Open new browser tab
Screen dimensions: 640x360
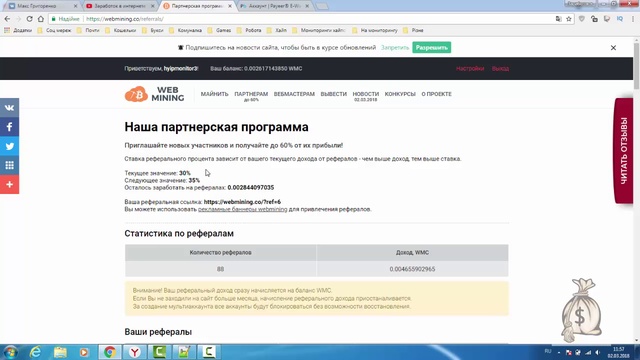(x=322, y=6)
